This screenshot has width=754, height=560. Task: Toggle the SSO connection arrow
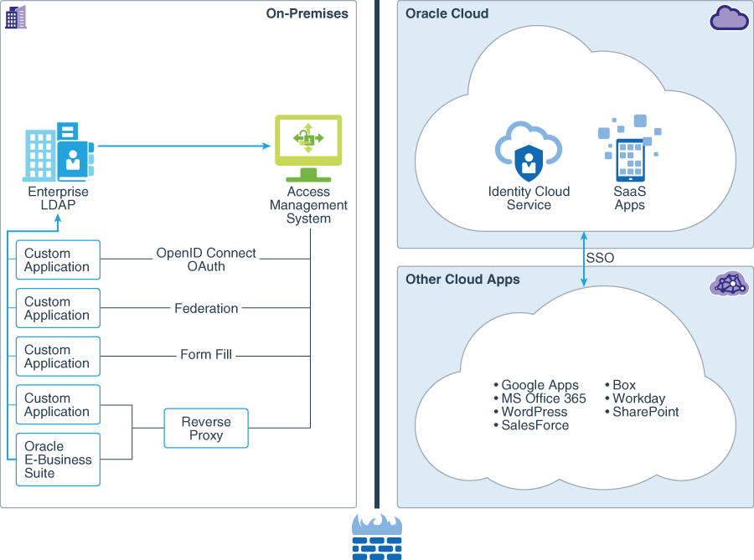[x=583, y=257]
